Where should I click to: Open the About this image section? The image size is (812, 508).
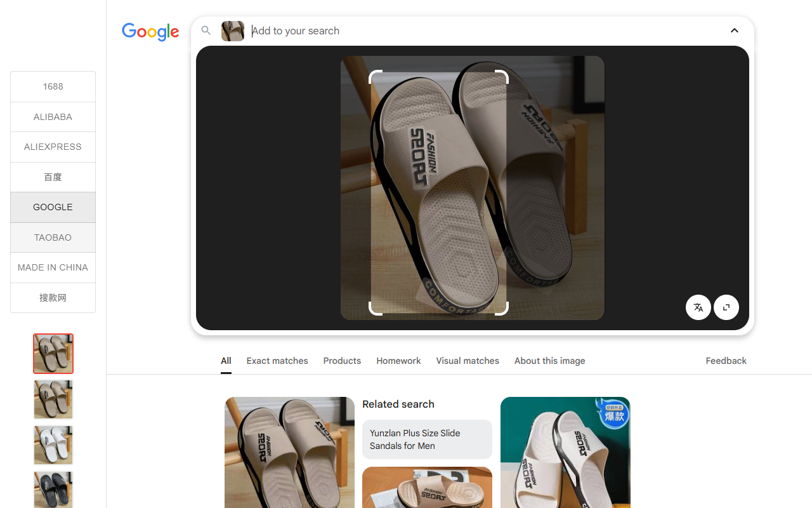[x=549, y=361]
